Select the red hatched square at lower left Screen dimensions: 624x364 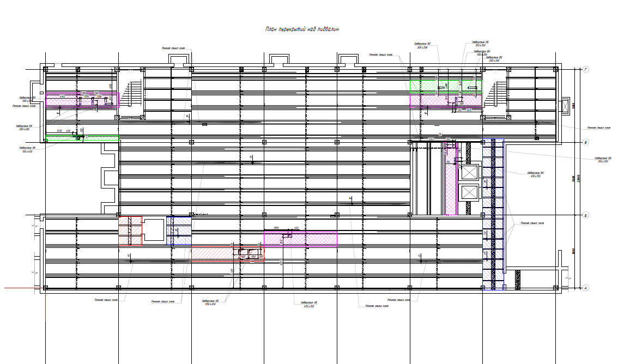click(x=131, y=231)
